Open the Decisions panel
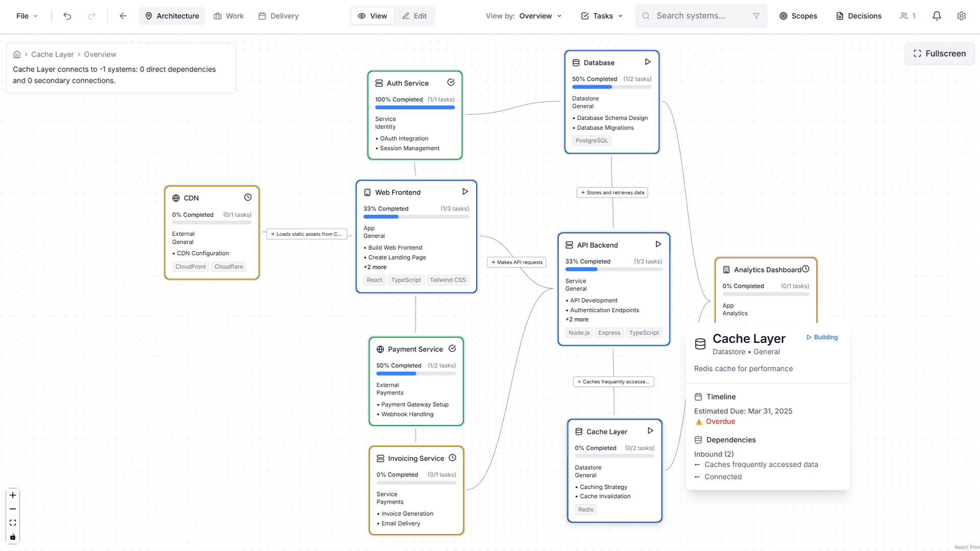 coord(858,16)
